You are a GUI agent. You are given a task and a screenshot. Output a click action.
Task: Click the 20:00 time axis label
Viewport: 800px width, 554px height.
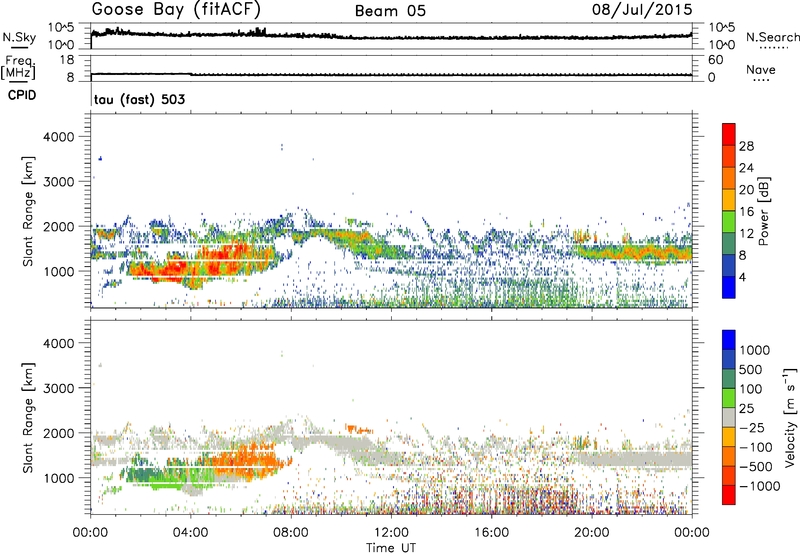coord(591,533)
